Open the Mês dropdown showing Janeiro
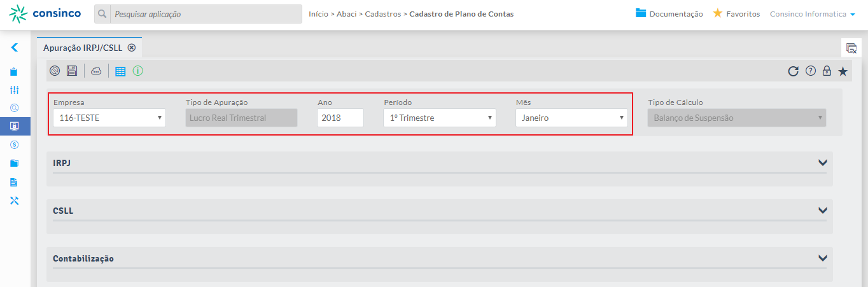The image size is (868, 287). tap(571, 118)
